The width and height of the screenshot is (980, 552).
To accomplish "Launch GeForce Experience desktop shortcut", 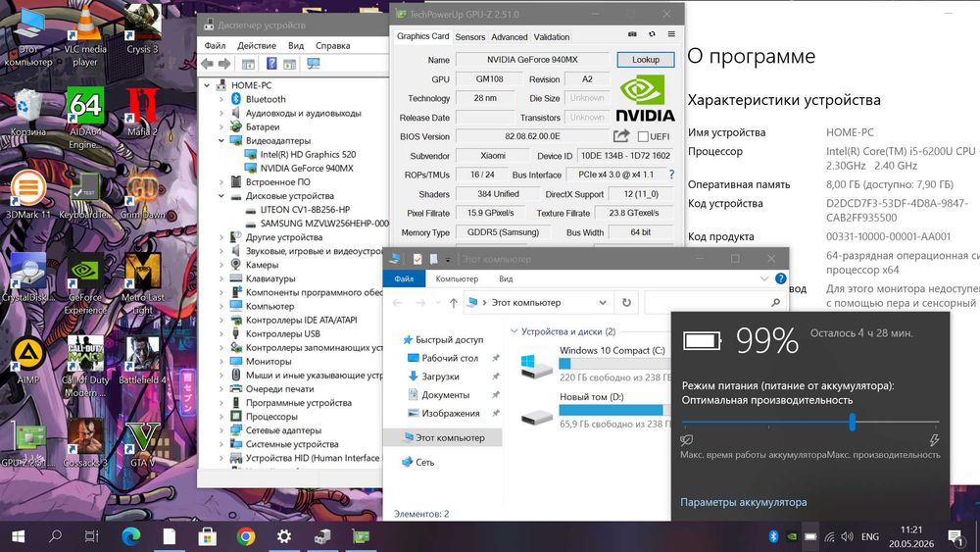I will 85,283.
